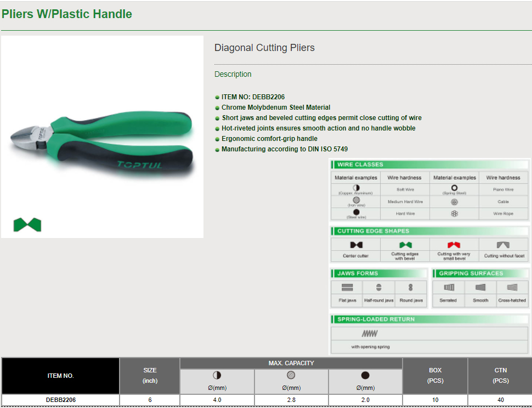Click the opening spring coil icon
Viewport: 532px width, 408px height.
pyautogui.click(x=370, y=333)
